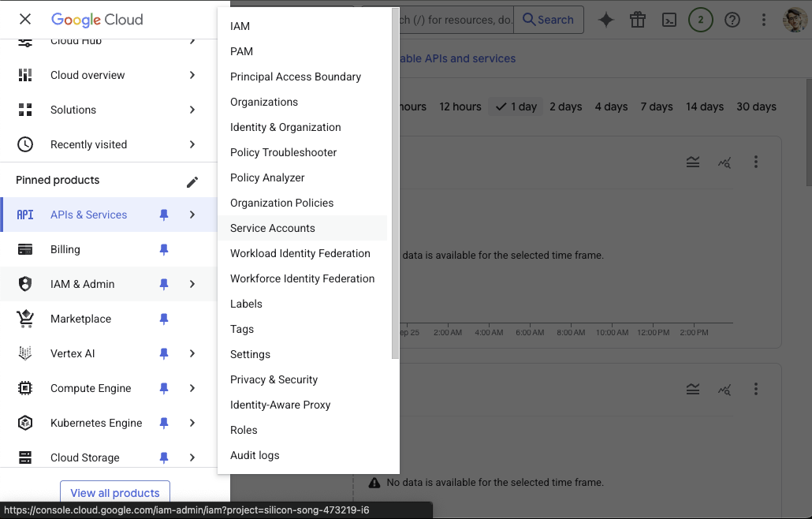The image size is (812, 519).
Task: Unpin APIs & Services with its pin icon
Action: tap(164, 215)
